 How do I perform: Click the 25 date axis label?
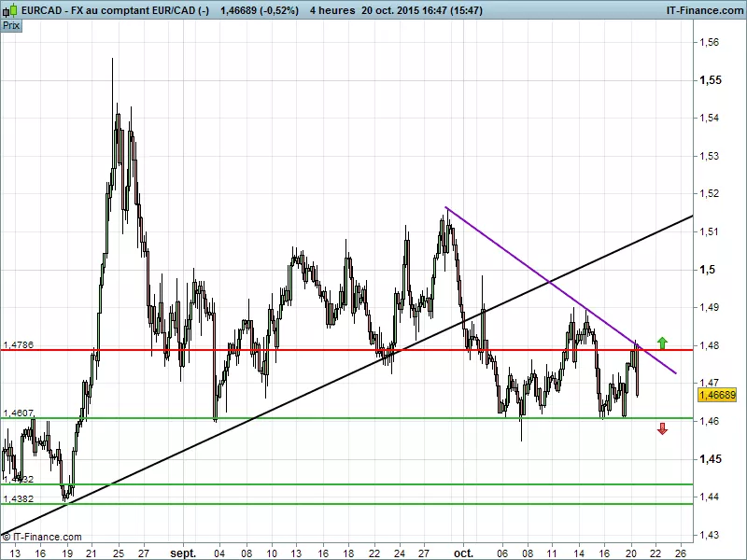(x=119, y=553)
